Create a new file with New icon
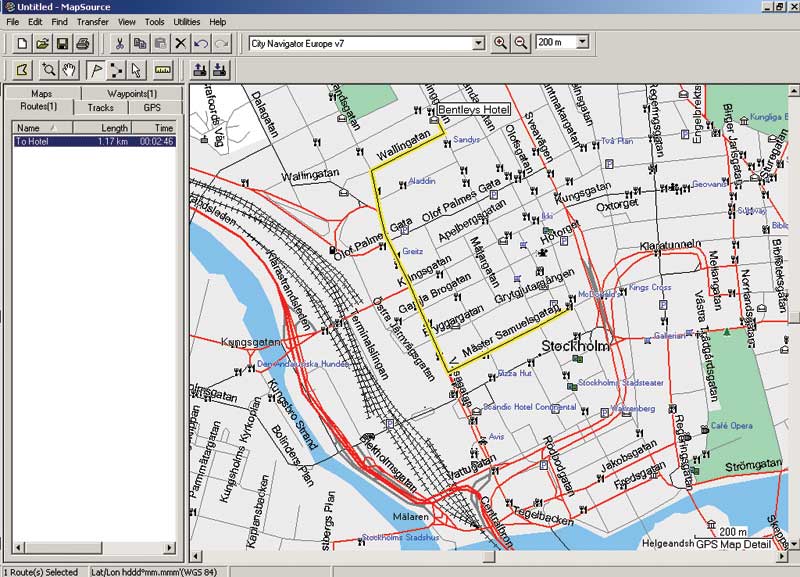This screenshot has height=577, width=800. (22, 44)
